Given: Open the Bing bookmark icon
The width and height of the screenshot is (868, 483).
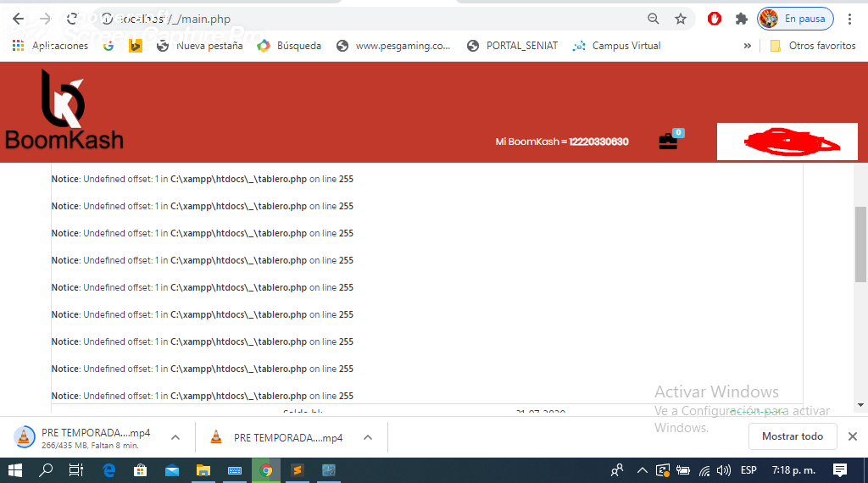Looking at the screenshot, I should (x=135, y=46).
